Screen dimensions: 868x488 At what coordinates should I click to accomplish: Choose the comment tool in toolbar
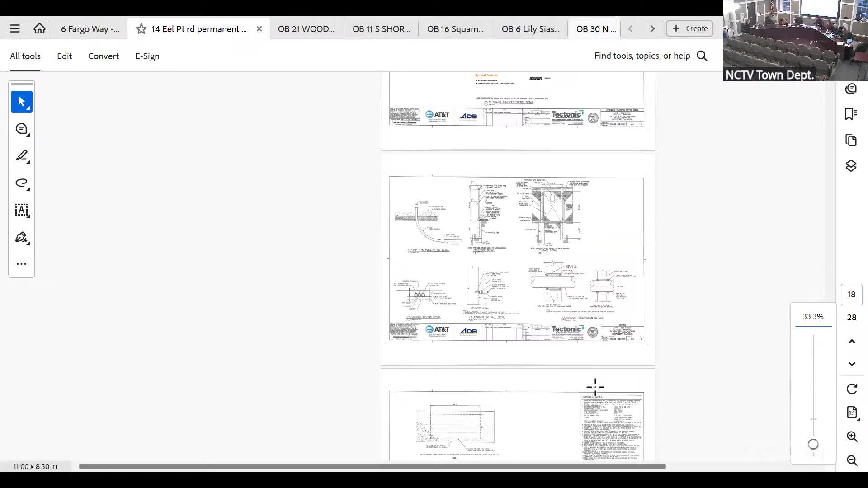click(21, 129)
